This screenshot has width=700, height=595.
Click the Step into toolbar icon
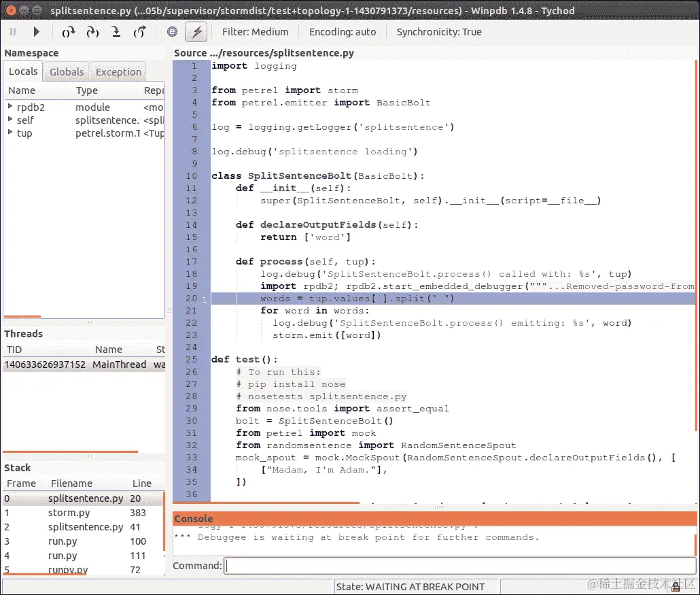pyautogui.click(x=92, y=32)
